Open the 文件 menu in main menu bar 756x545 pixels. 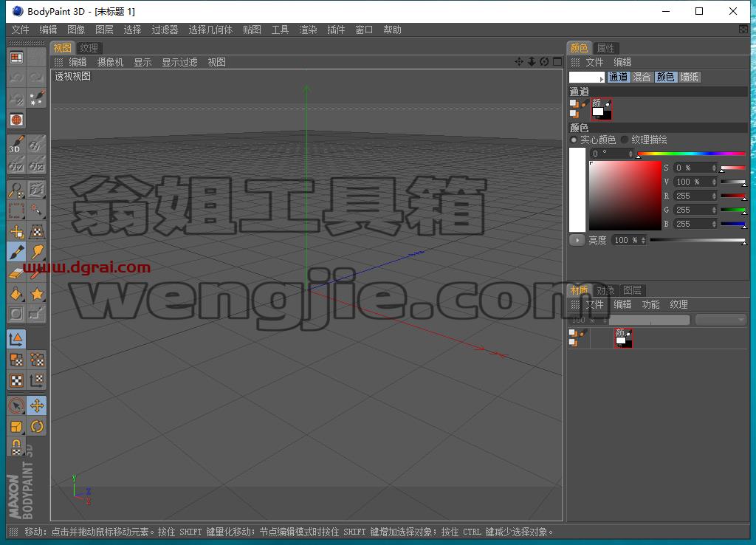pyautogui.click(x=20, y=30)
